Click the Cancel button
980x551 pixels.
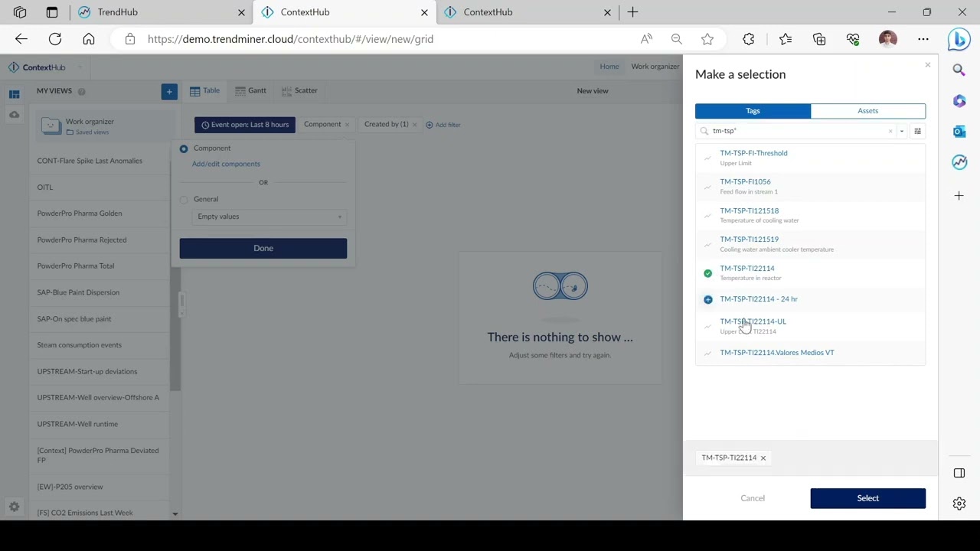point(753,498)
